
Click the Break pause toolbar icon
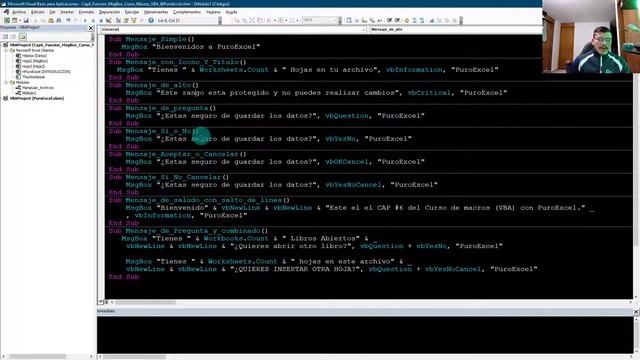click(x=93, y=20)
